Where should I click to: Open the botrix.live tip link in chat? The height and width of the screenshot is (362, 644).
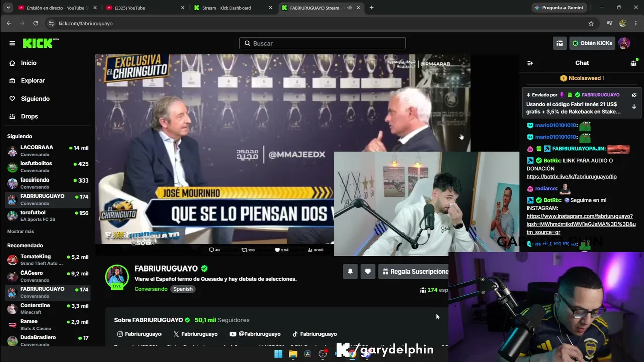[572, 177]
